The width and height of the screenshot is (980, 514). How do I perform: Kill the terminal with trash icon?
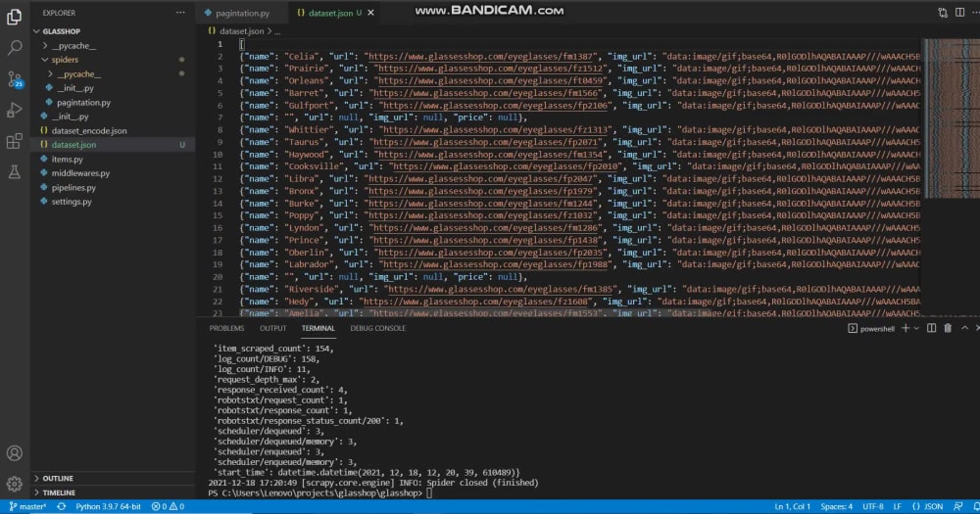[948, 328]
